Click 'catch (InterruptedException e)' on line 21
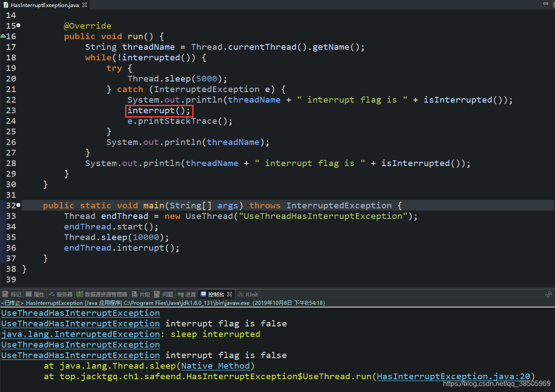Viewport: 555px width, 392px height. 196,89
